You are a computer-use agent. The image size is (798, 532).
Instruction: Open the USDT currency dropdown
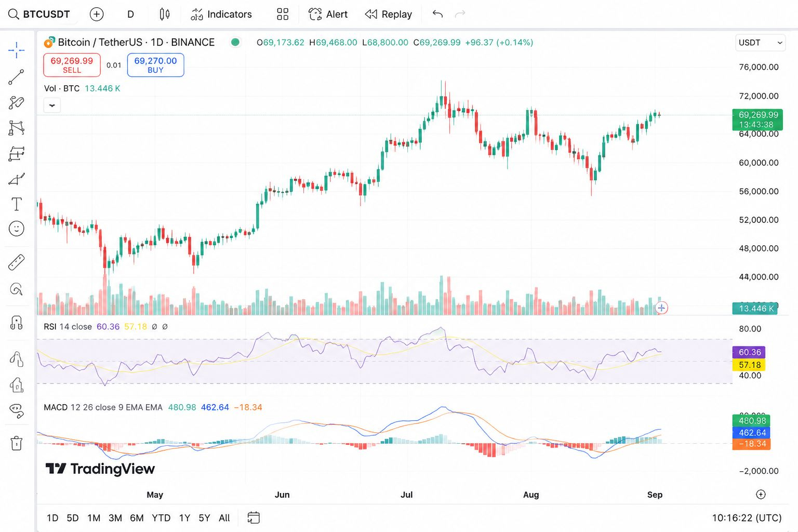point(760,43)
